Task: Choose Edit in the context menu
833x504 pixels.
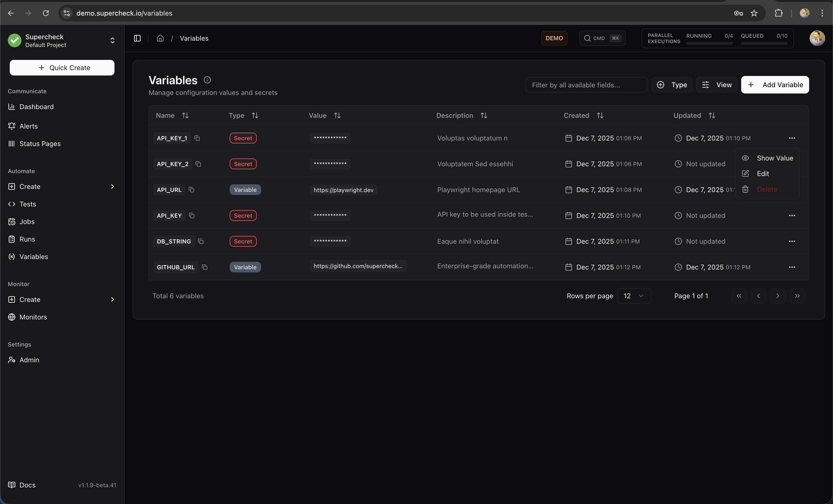Action: tap(763, 174)
